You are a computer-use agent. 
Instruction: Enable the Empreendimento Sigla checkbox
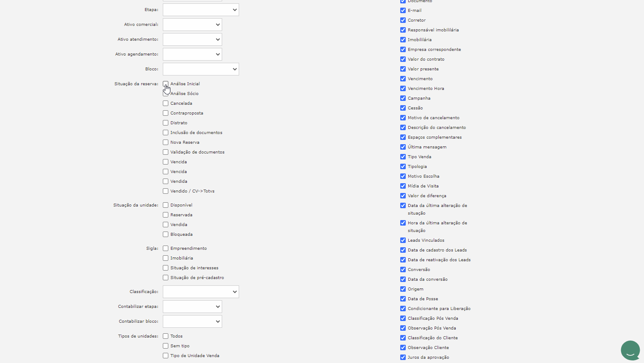[166, 249]
